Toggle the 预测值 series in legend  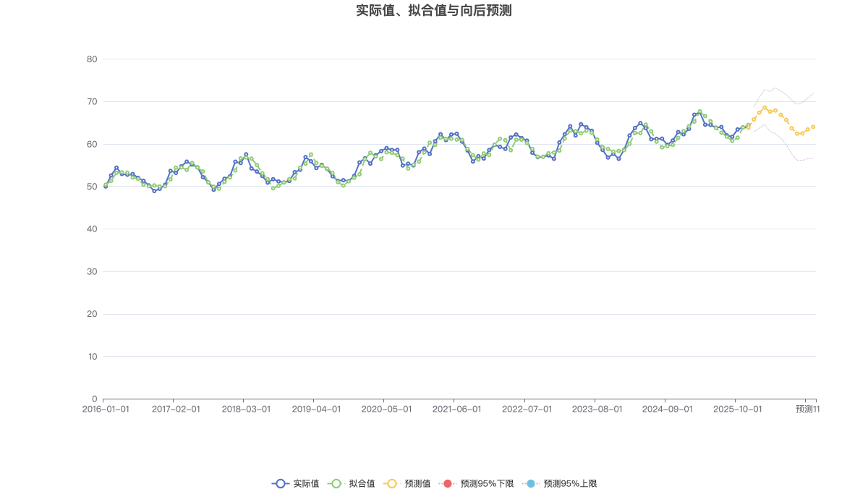pos(407,483)
